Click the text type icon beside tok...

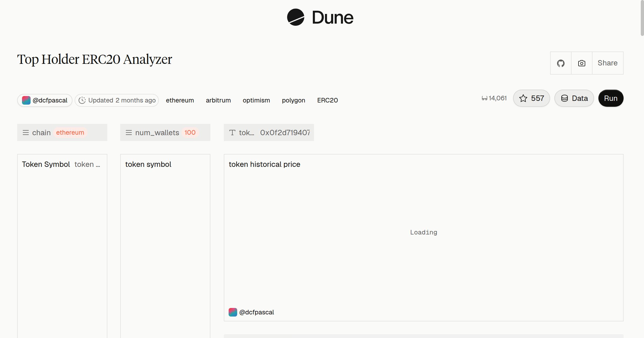(232, 133)
